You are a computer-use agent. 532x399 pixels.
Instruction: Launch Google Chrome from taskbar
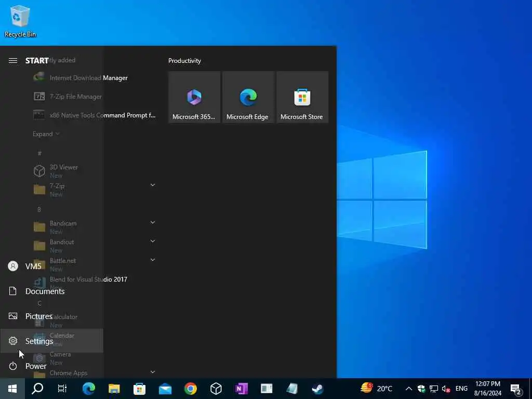(191, 389)
